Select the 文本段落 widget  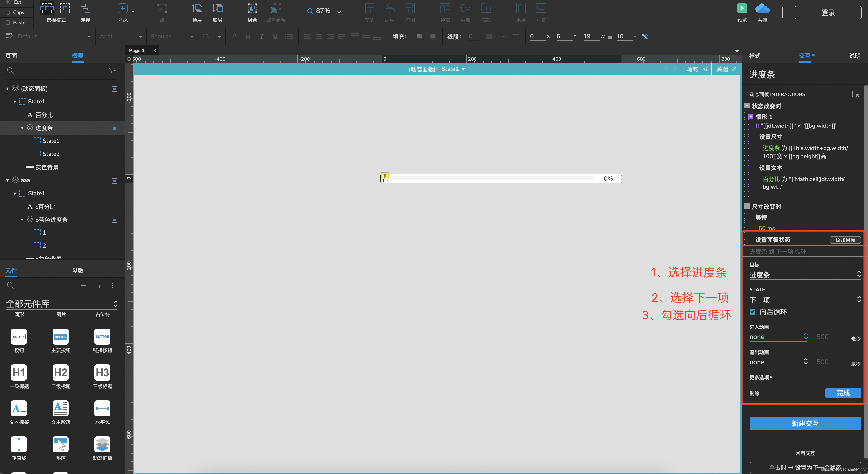point(61,408)
